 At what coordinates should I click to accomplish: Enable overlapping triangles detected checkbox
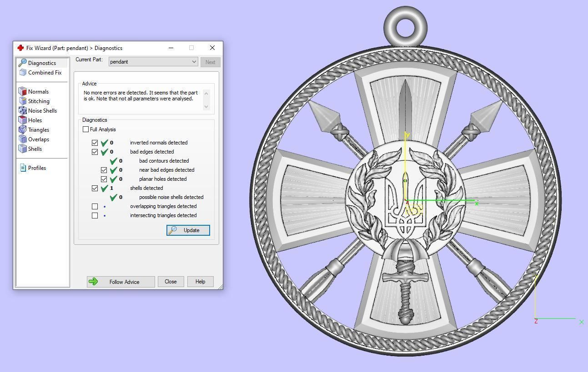pos(95,206)
